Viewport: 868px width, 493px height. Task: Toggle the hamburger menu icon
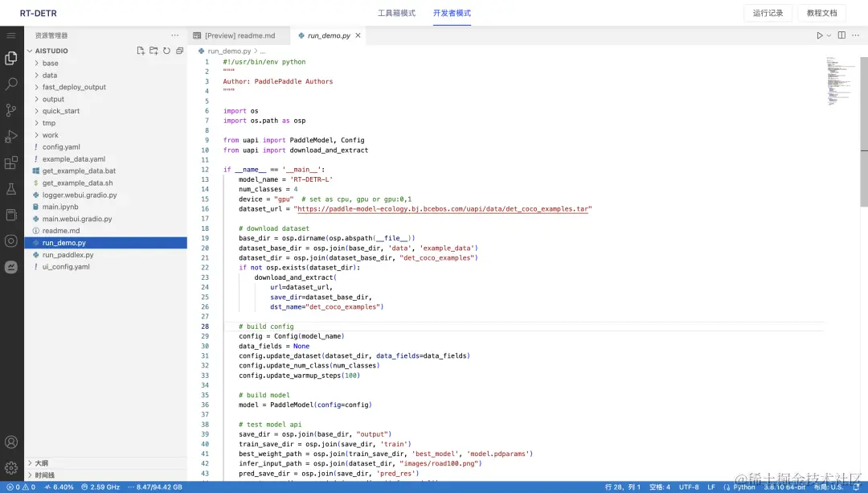tap(11, 35)
